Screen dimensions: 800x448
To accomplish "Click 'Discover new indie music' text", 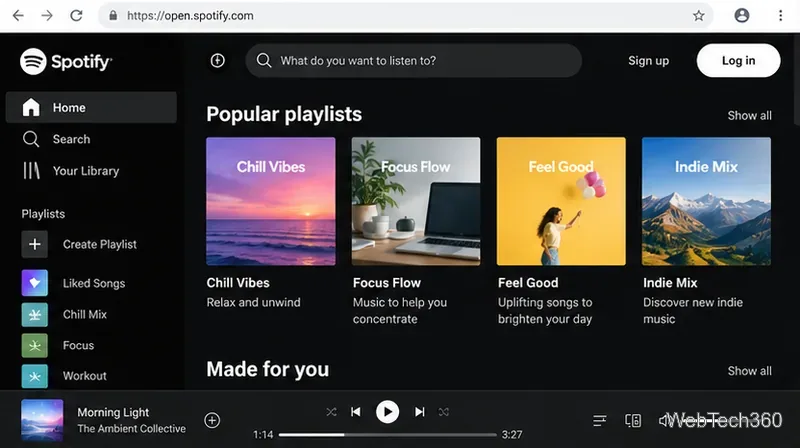I will click(x=693, y=311).
